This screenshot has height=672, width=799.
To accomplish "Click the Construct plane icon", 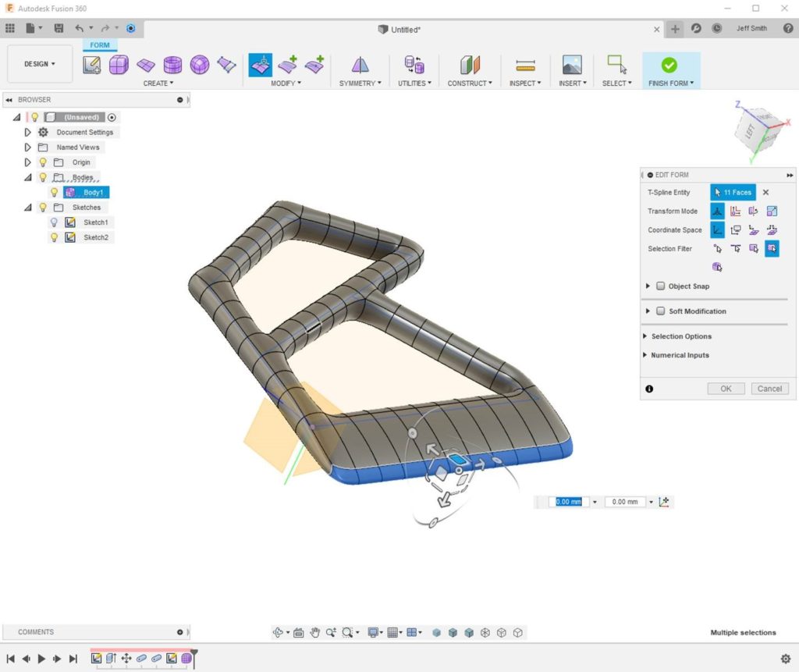I will 470,65.
